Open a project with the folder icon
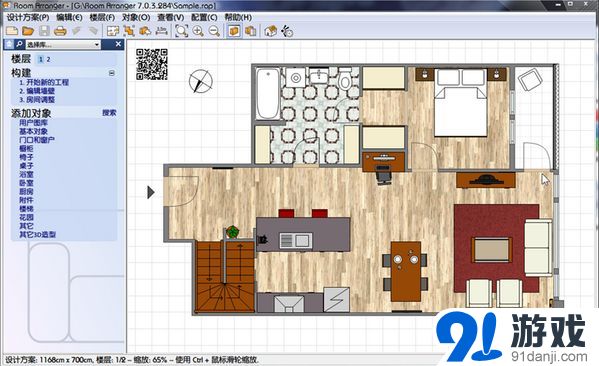599x366 pixels. (x=28, y=31)
